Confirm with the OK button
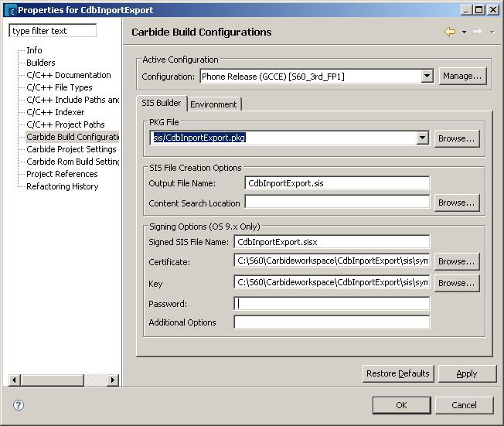The image size is (504, 426). point(401,405)
